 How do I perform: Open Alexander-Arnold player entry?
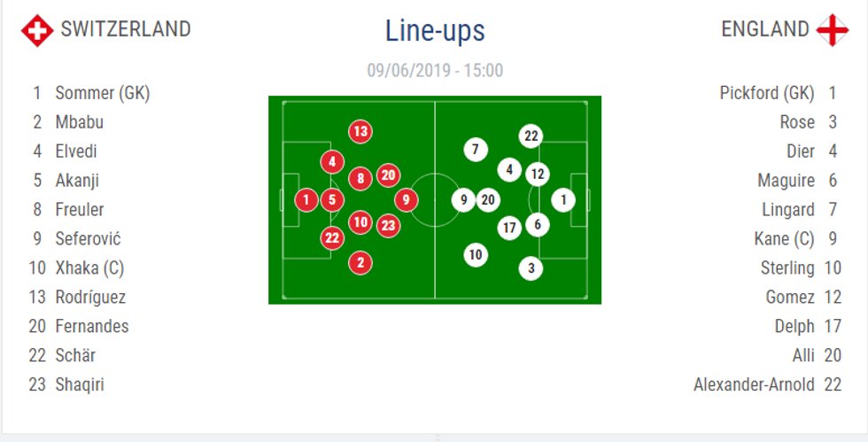pyautogui.click(x=754, y=384)
